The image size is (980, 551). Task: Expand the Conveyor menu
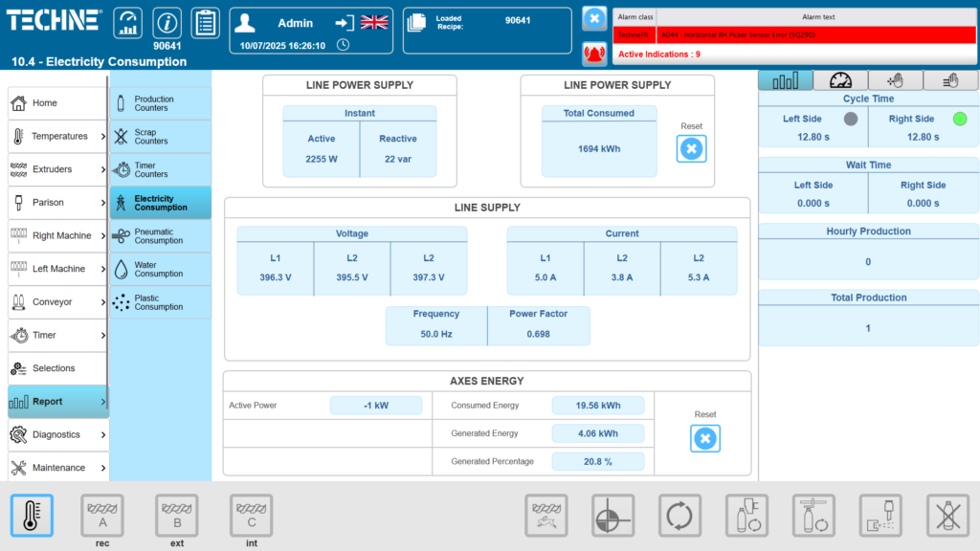pyautogui.click(x=57, y=301)
